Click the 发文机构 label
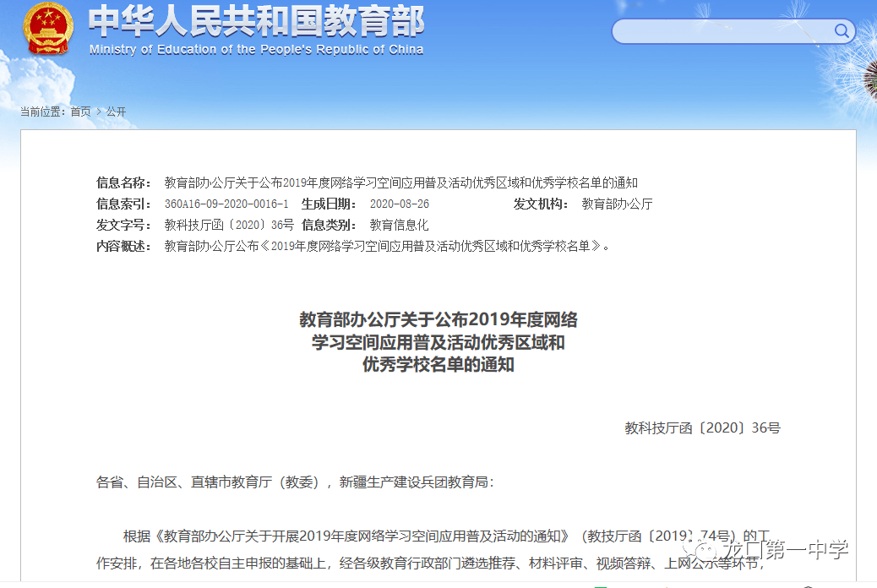877x588 pixels. 541,204
